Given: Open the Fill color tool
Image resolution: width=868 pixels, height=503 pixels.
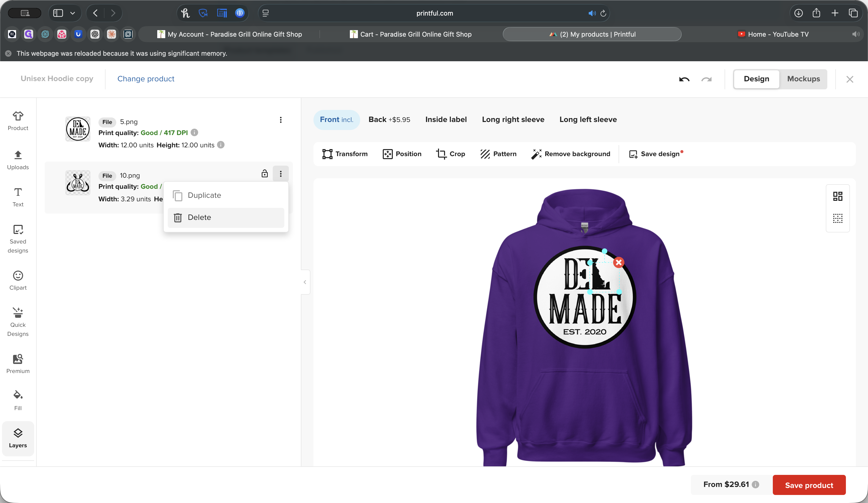Looking at the screenshot, I should [18, 400].
